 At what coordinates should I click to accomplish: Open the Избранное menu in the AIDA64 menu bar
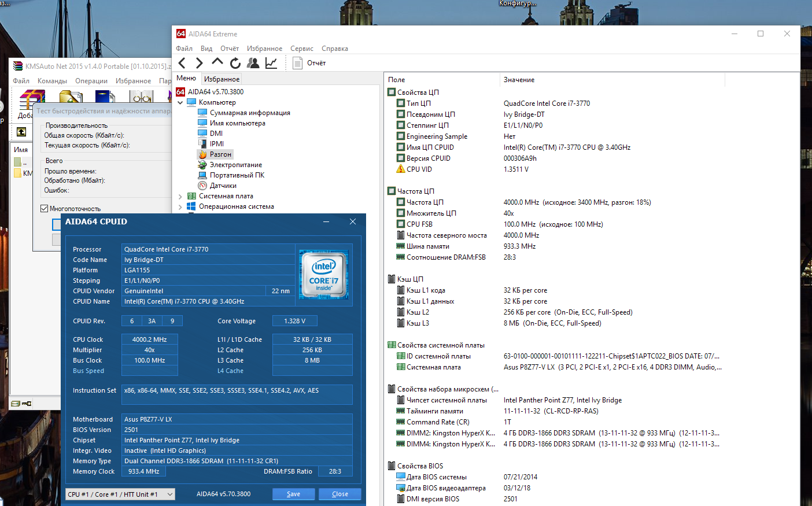pyautogui.click(x=265, y=49)
